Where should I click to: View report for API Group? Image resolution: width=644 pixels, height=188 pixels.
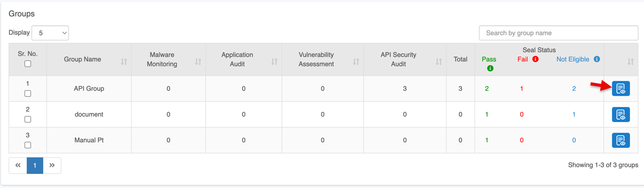pos(621,89)
